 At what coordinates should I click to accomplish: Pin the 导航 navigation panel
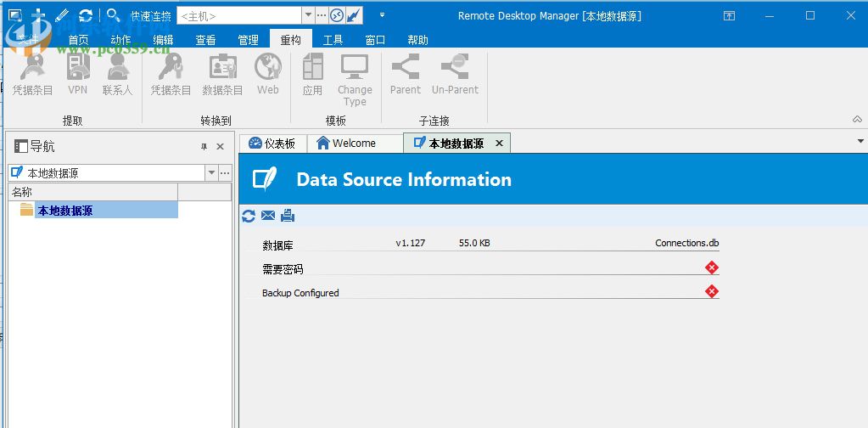pyautogui.click(x=204, y=147)
